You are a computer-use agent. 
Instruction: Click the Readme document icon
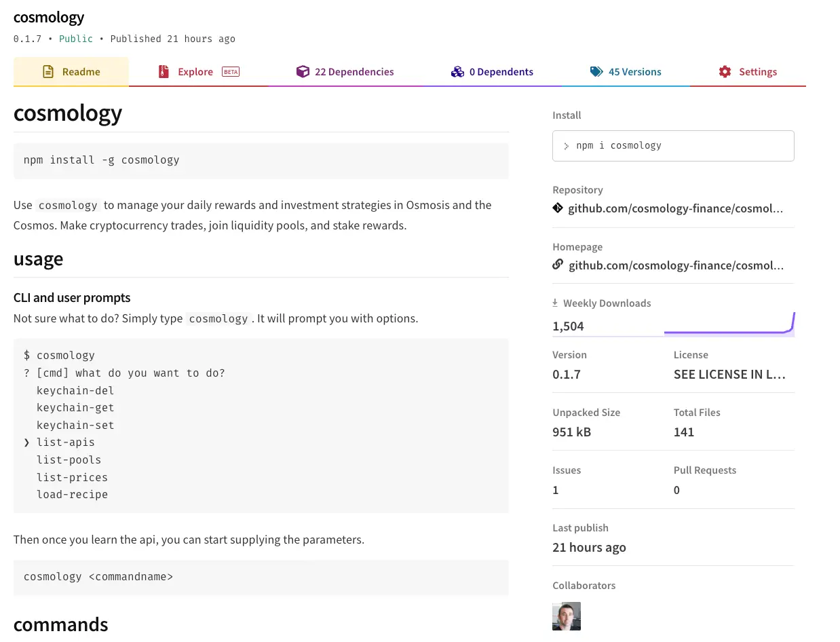(x=46, y=71)
